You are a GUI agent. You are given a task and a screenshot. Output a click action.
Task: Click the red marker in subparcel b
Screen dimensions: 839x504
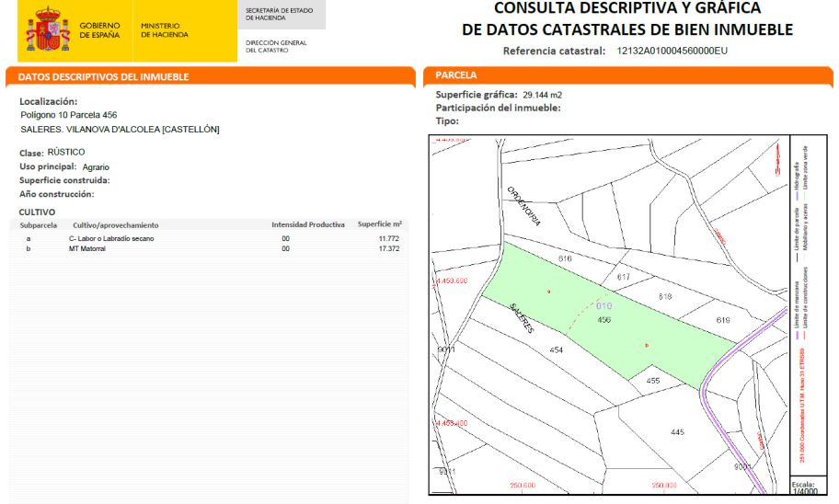tap(647, 345)
